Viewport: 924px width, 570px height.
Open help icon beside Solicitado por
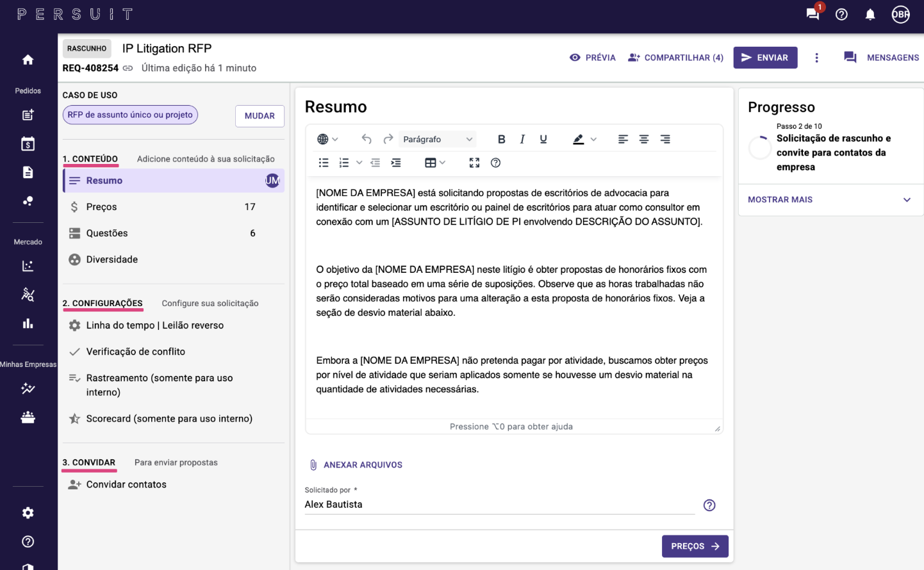[x=709, y=505]
